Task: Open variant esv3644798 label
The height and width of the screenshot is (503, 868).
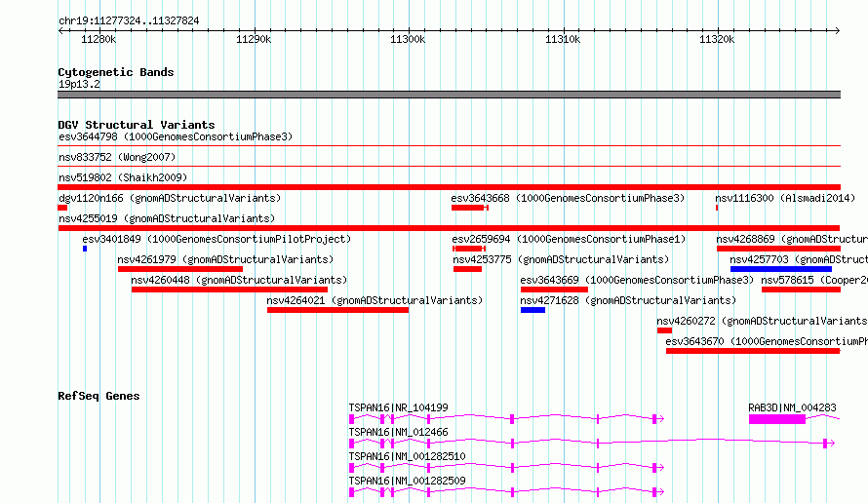Action: click(176, 136)
